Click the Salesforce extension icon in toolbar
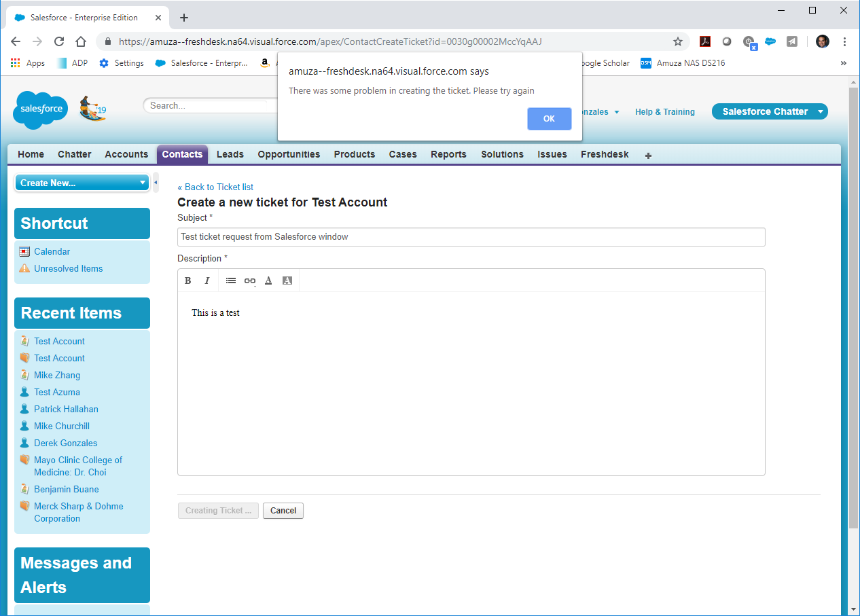Viewport: 860px width, 616px height. pyautogui.click(x=770, y=41)
